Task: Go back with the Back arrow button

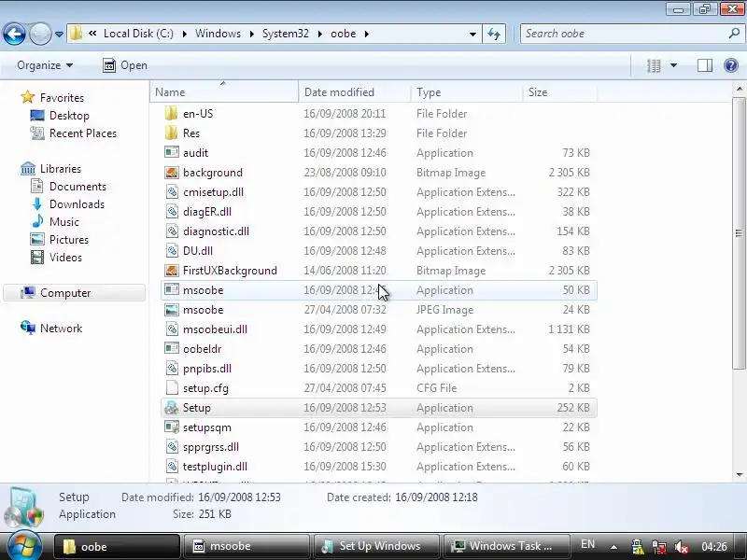Action: click(x=14, y=34)
